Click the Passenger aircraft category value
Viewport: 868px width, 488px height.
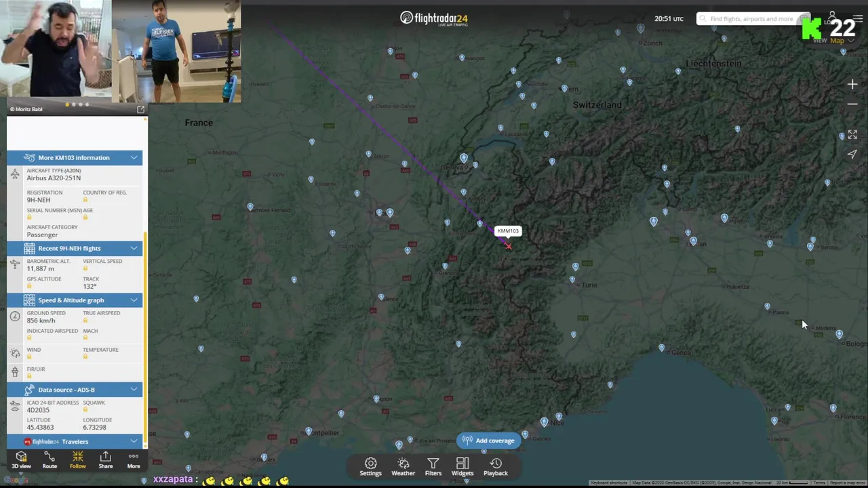point(42,235)
